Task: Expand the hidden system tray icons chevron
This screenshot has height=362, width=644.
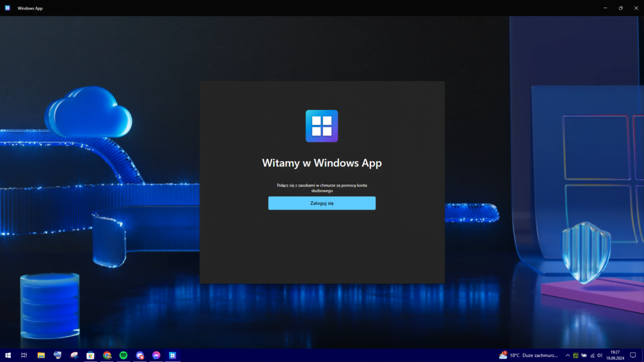Action: tap(568, 355)
